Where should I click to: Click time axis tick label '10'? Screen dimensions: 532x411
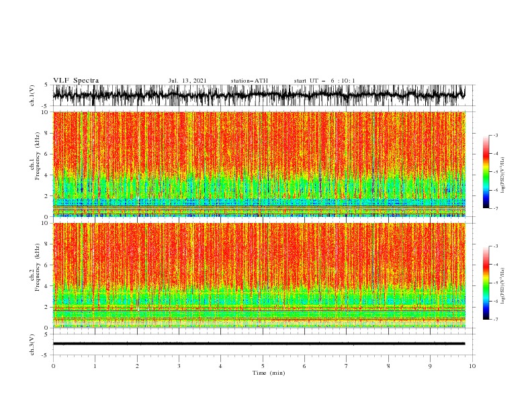472,366
